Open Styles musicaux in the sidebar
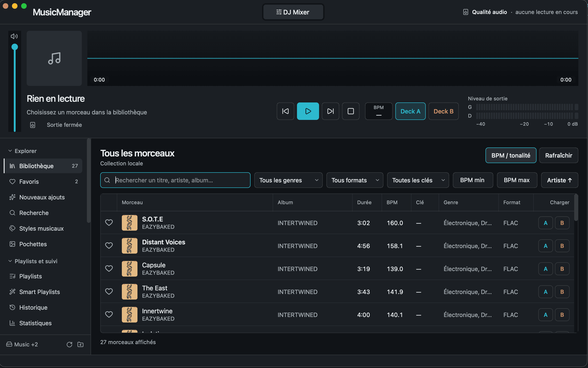Screen dimensions: 588x368 (x=43, y=229)
